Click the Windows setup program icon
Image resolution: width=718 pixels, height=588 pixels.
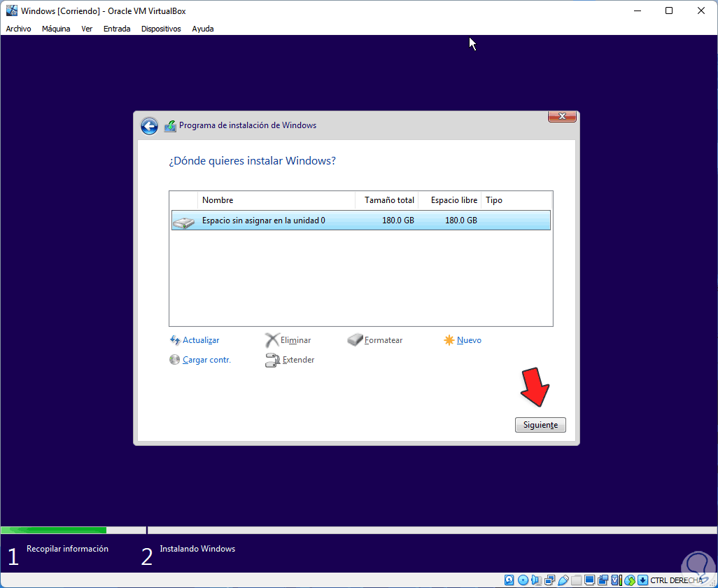[170, 126]
